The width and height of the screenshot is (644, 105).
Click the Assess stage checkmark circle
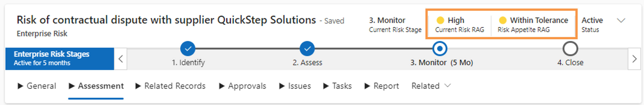307,48
